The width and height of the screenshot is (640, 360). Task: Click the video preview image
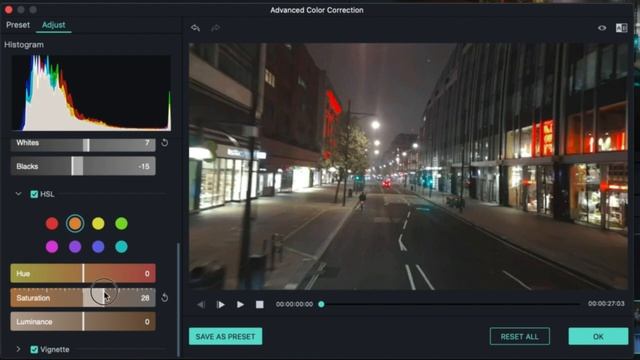(408, 167)
